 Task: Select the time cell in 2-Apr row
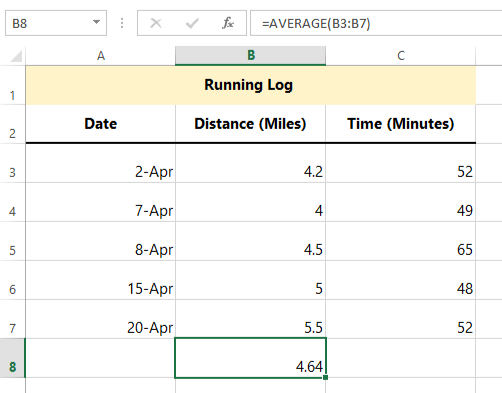pos(401,163)
